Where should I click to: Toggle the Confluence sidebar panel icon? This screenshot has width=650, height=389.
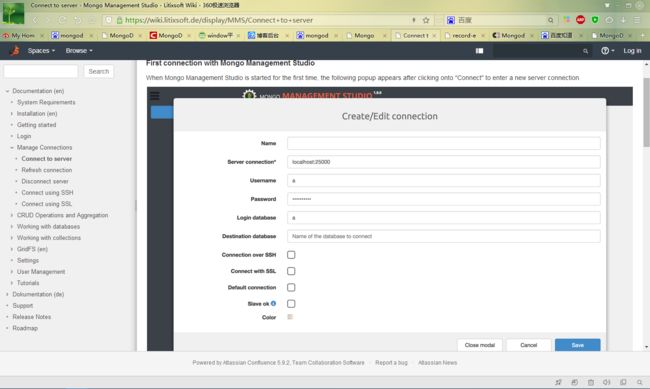480,51
